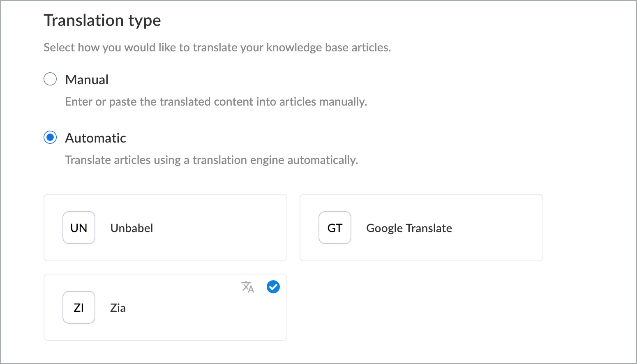Click the Zia text label
The height and width of the screenshot is (364, 637).
(118, 308)
